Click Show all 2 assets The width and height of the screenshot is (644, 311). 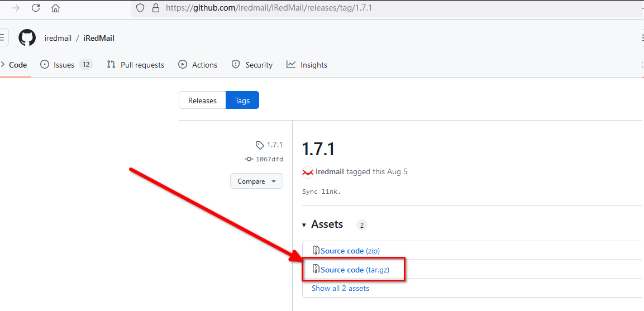[340, 289]
